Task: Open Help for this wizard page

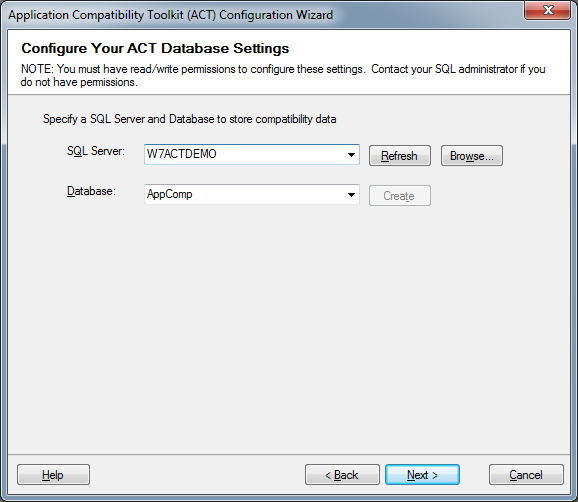Action: point(53,475)
